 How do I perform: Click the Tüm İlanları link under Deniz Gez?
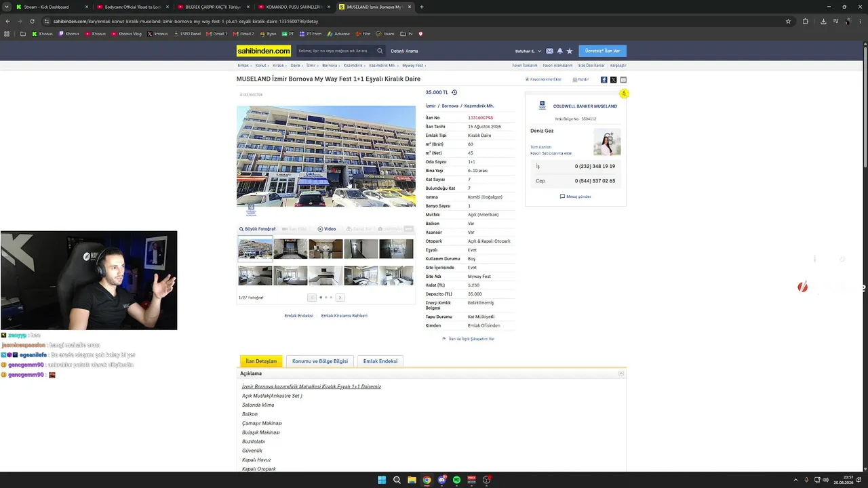(541, 147)
